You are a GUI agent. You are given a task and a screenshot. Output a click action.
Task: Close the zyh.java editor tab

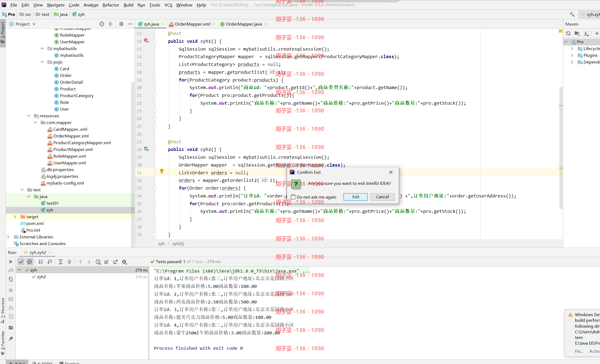162,24
